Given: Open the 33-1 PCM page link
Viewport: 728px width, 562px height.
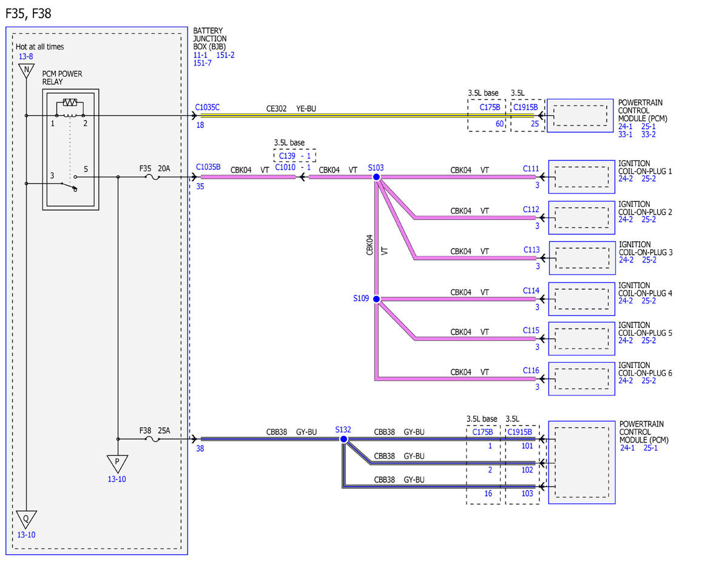Looking at the screenshot, I should [x=625, y=135].
